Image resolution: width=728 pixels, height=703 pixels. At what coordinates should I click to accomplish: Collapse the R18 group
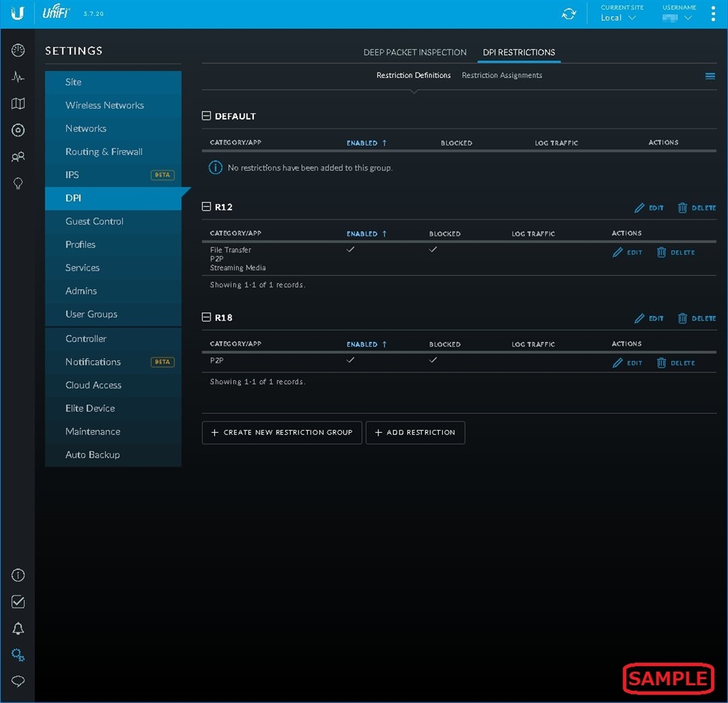(206, 317)
